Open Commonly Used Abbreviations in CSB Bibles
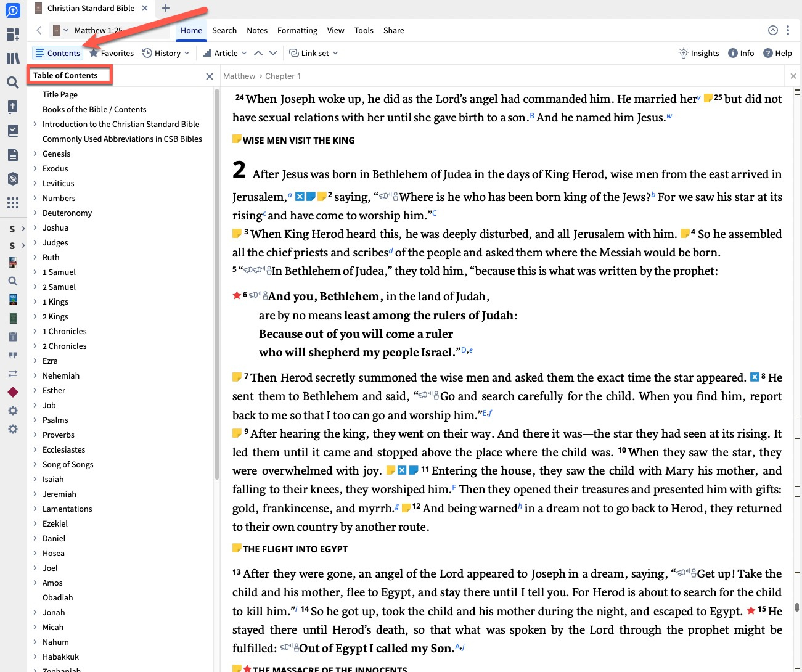Viewport: 802px width, 672px height. coord(122,139)
